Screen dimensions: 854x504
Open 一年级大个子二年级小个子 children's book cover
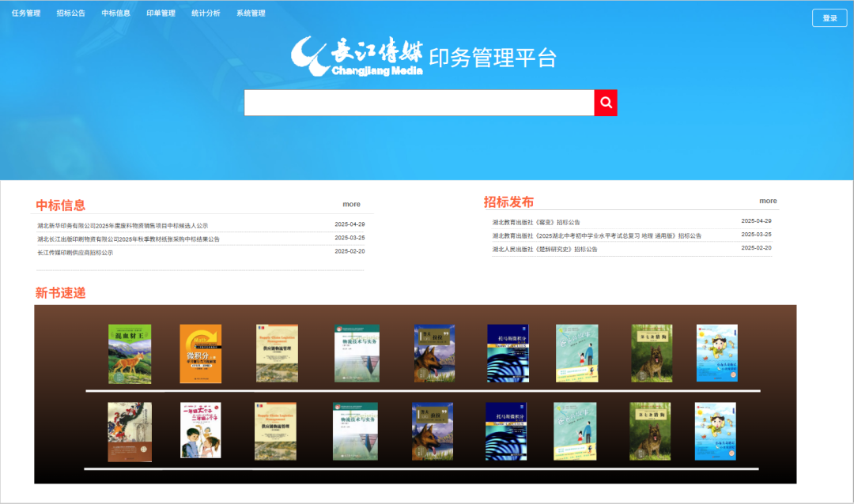point(201,431)
